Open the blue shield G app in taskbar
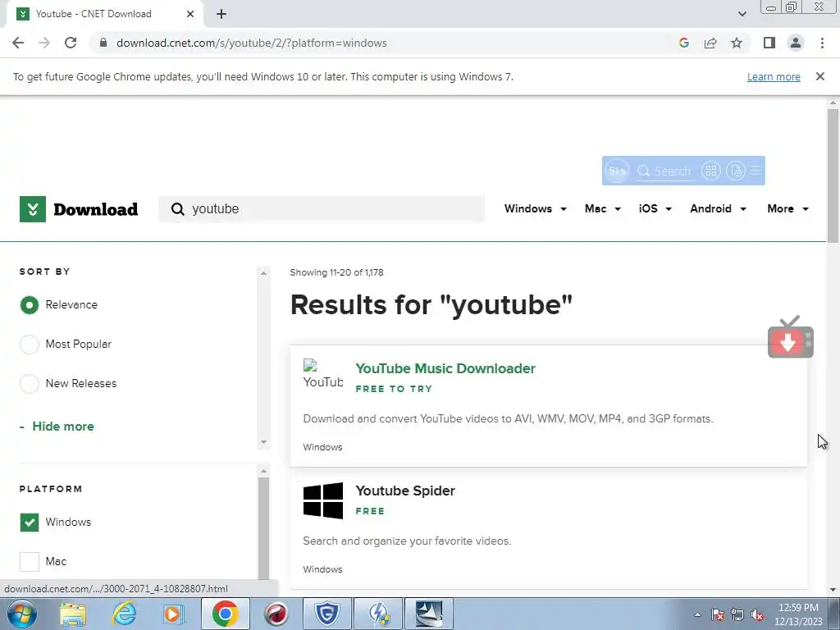This screenshot has width=840, height=630. tap(326, 614)
